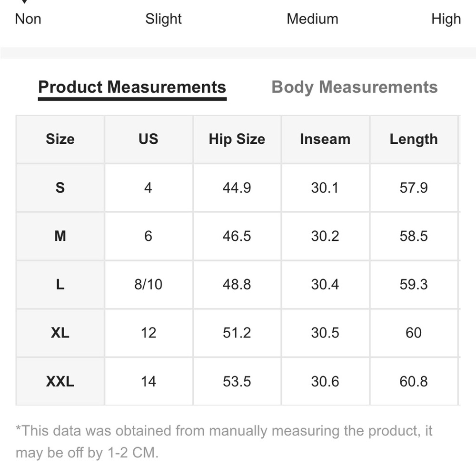Select the XL size row label
The height and width of the screenshot is (476, 476).
pyautogui.click(x=60, y=333)
